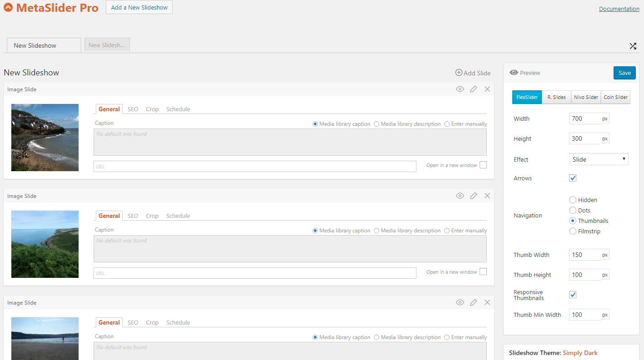Select Filmstrip navigation option
Viewport: 644px width, 360px height.
(573, 231)
